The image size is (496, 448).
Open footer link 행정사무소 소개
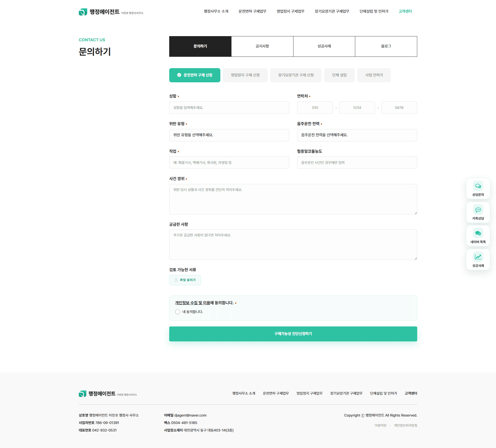coord(244,393)
